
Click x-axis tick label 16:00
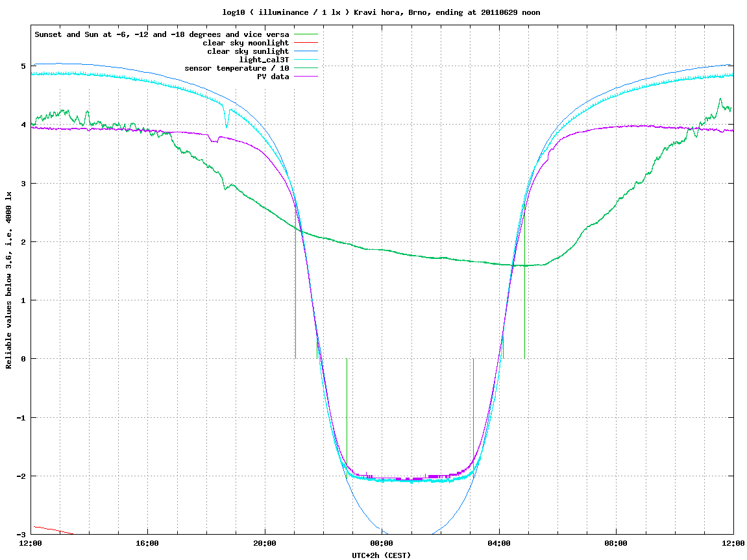point(147,543)
